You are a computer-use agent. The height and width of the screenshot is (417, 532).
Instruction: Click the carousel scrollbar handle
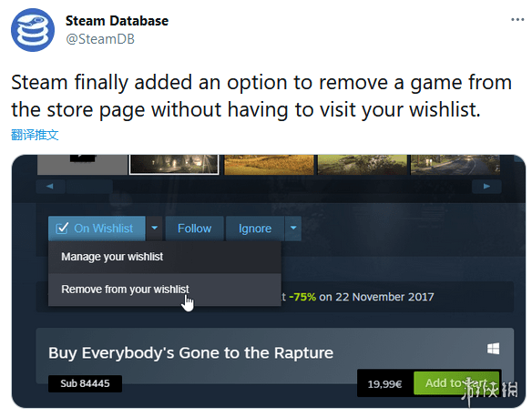[x=89, y=186]
